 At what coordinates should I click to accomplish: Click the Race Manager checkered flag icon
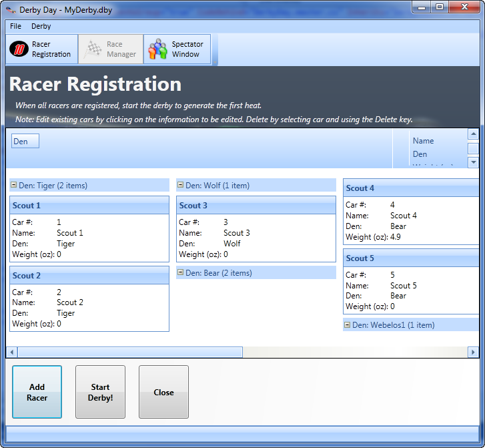tap(93, 49)
